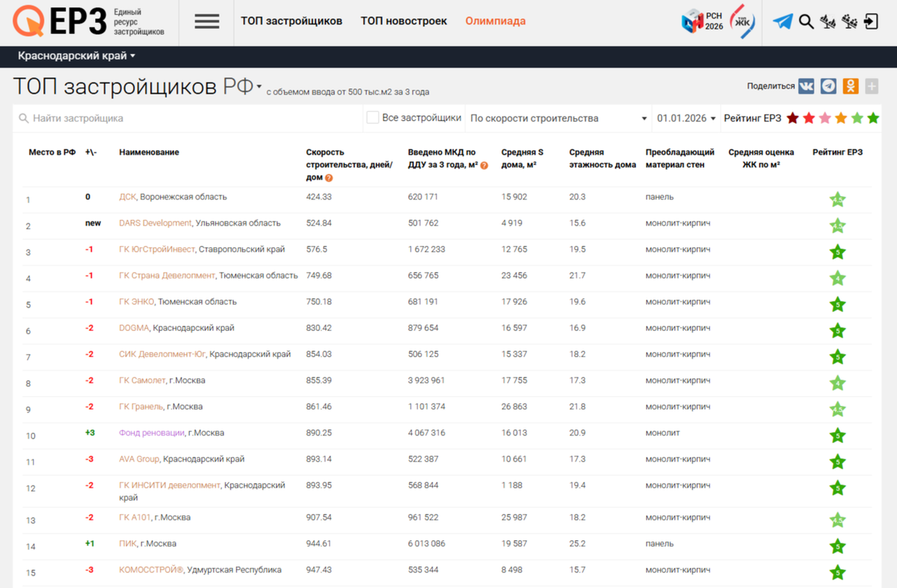This screenshot has height=588, width=897.
Task: Open the КОМОССТРОЙ® developer link
Action: click(x=151, y=570)
